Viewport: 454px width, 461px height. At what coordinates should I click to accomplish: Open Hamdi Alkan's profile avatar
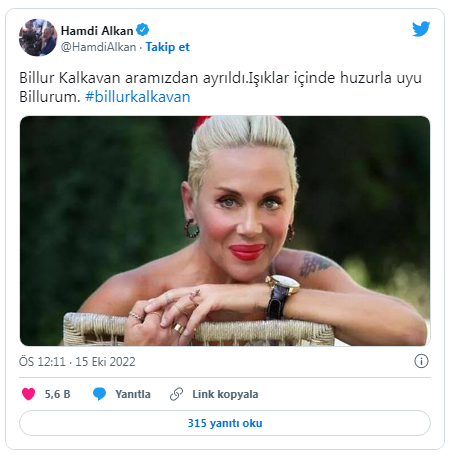click(x=38, y=38)
